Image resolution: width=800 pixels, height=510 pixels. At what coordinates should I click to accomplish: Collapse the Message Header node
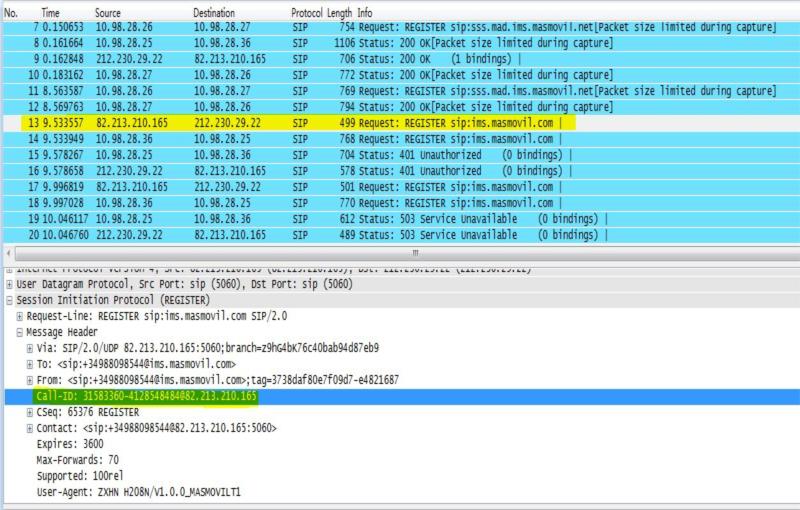click(x=19, y=332)
